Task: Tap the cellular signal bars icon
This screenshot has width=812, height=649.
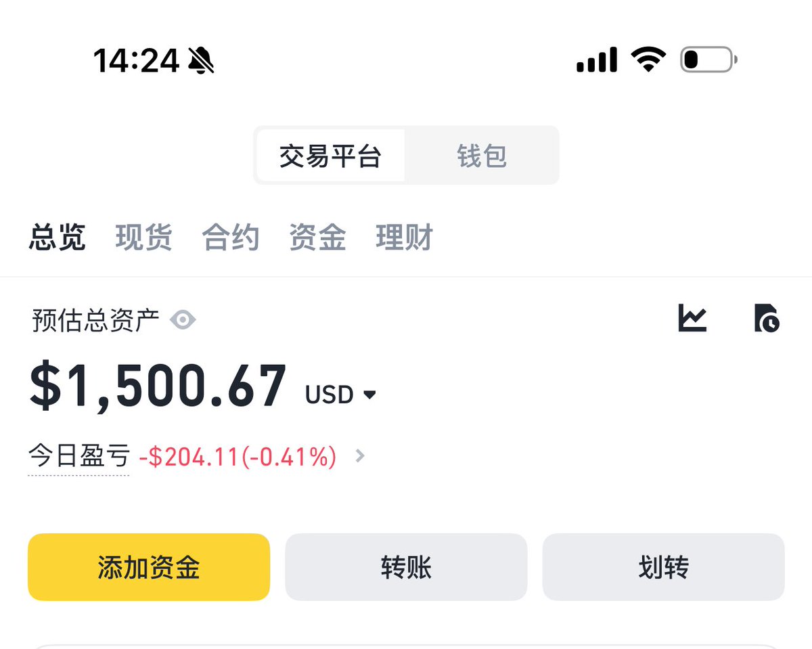Action: (x=597, y=60)
